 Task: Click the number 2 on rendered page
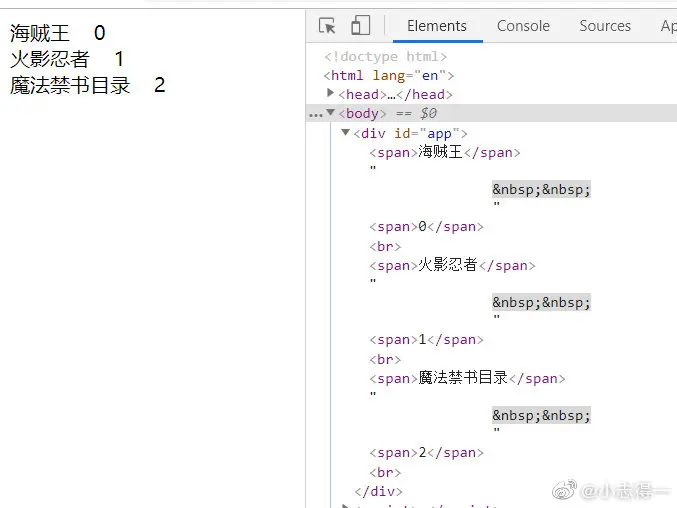(x=160, y=85)
